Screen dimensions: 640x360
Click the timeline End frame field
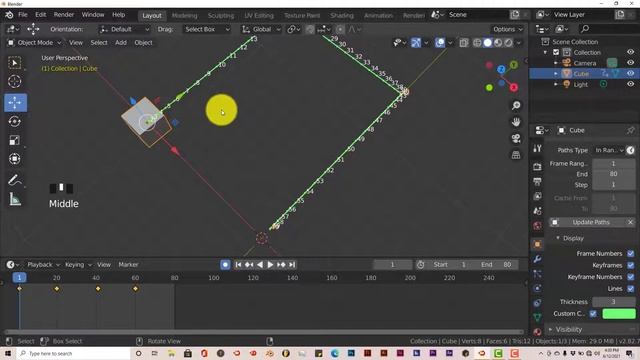(498, 264)
